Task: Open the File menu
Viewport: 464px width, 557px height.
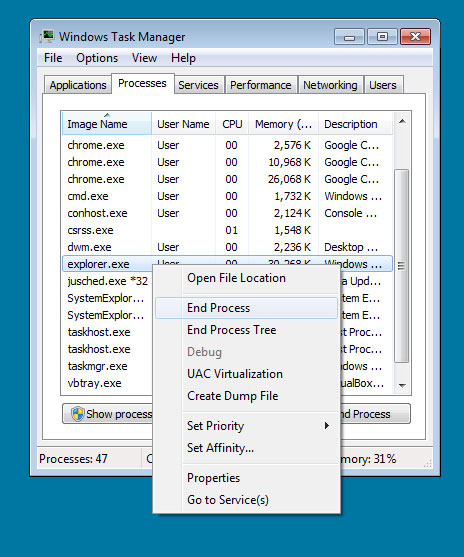Action: pos(53,58)
